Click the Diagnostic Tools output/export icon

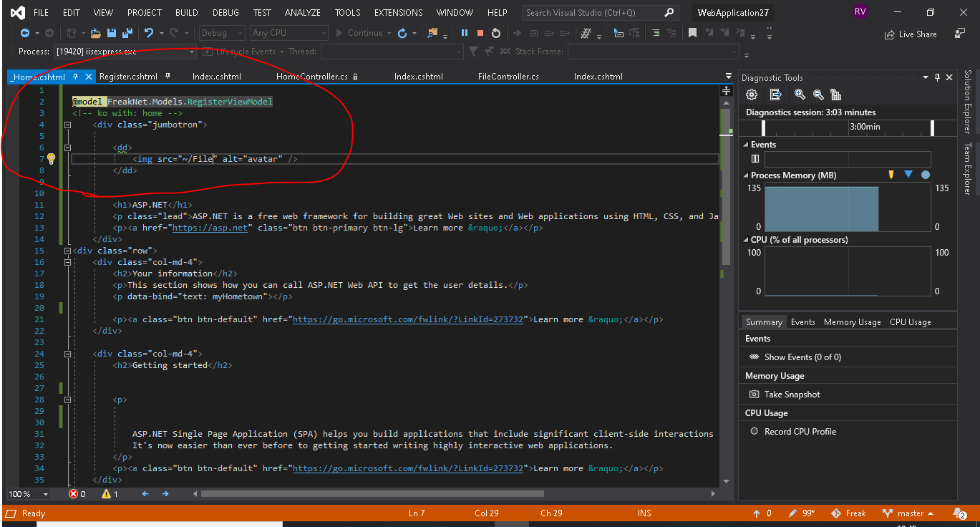pos(775,95)
